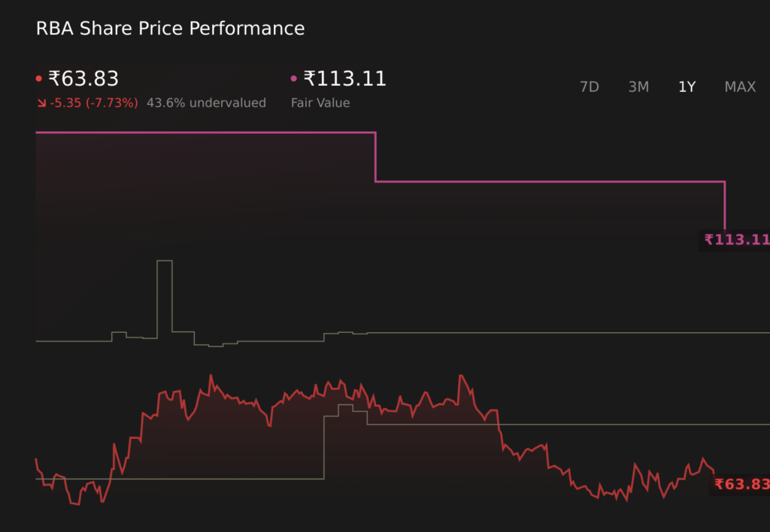Click the final vertical drop of pink line

[x=725, y=205]
